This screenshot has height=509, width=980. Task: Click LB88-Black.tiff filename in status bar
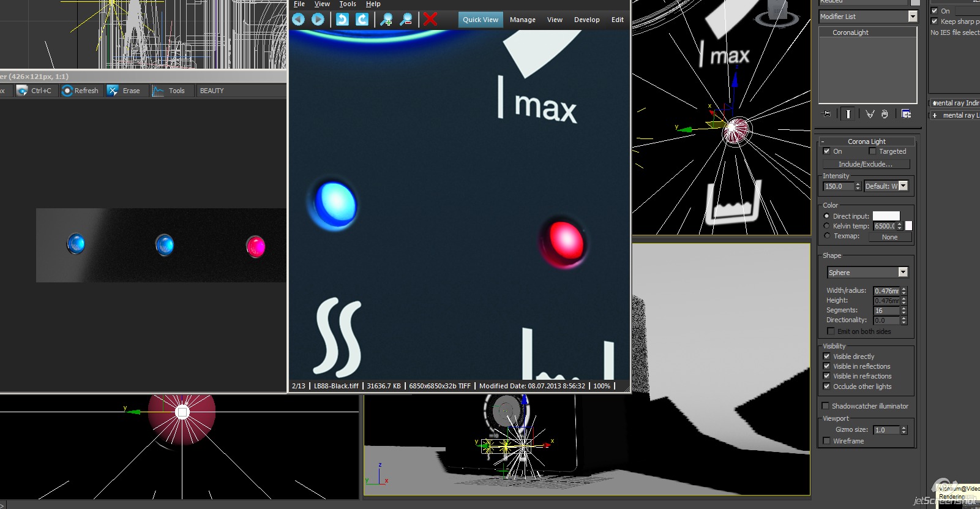[336, 386]
